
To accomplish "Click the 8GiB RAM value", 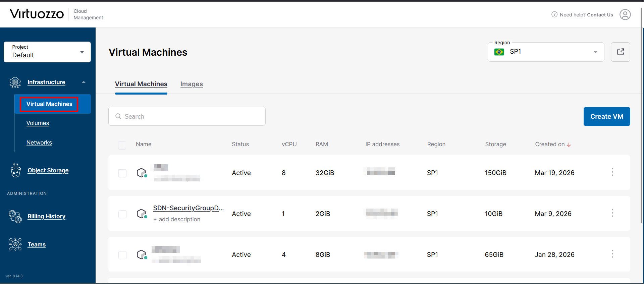I will pyautogui.click(x=323, y=254).
